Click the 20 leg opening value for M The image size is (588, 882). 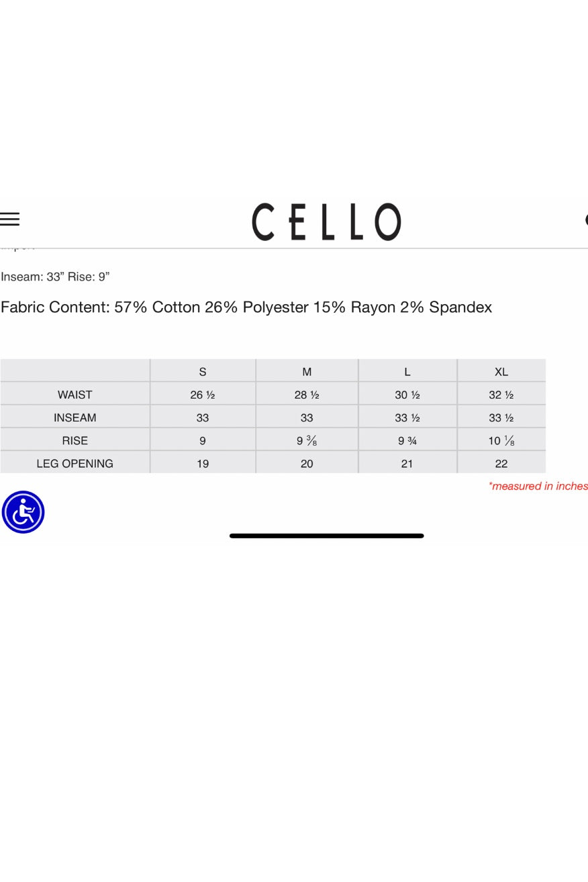tap(307, 463)
